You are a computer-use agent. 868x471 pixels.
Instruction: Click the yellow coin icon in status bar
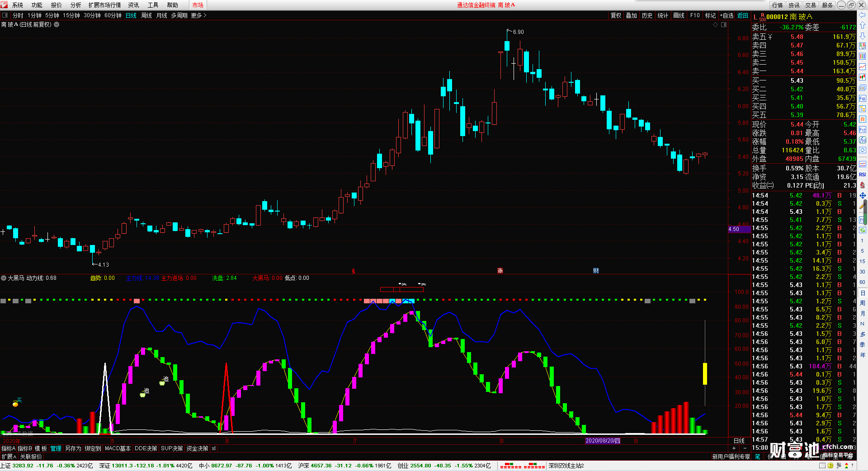click(x=830, y=466)
